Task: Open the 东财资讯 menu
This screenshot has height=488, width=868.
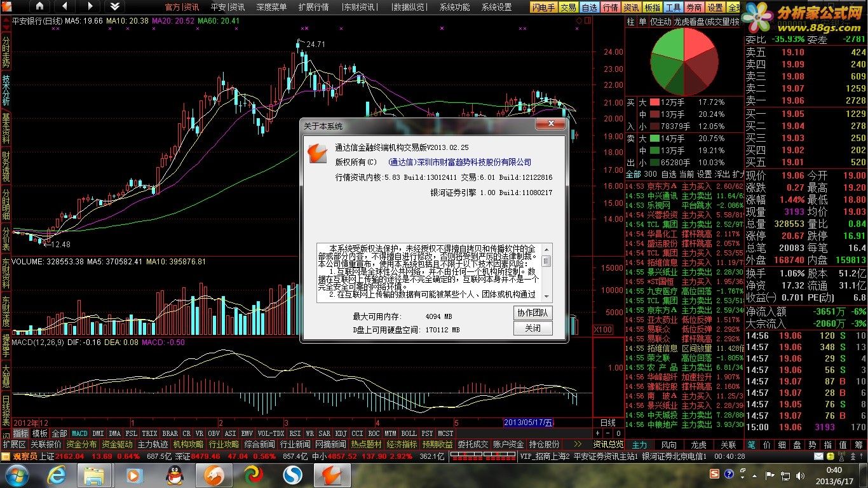Action: [360, 7]
